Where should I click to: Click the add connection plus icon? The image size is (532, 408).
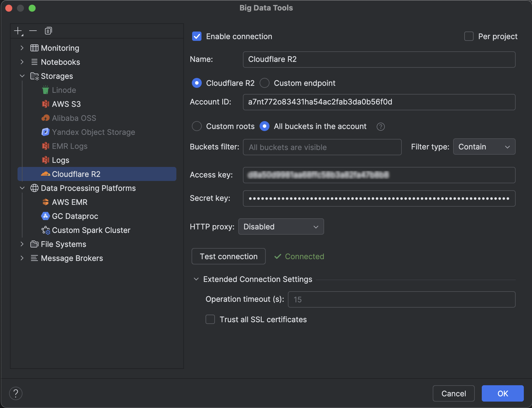pos(18,31)
